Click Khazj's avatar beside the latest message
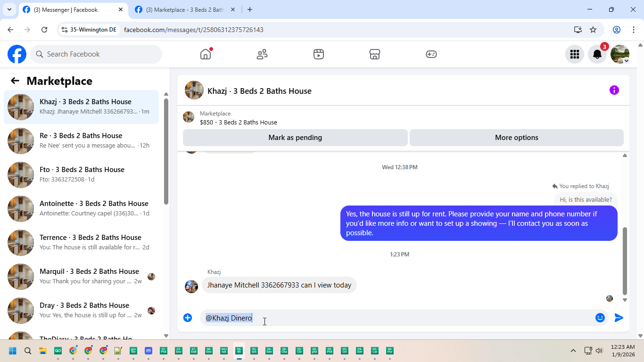Screen dimensions: 644x362 click(x=191, y=286)
